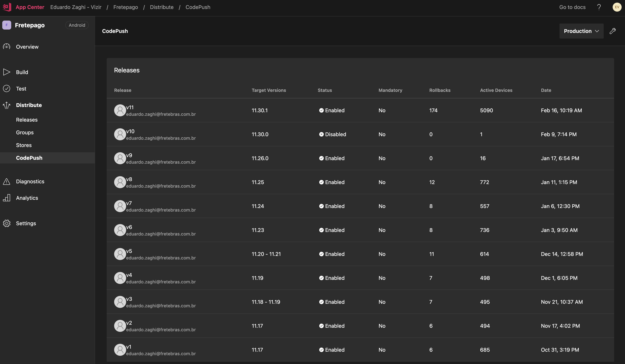Click the avatar of release v10
The image size is (625, 364).
(x=120, y=134)
